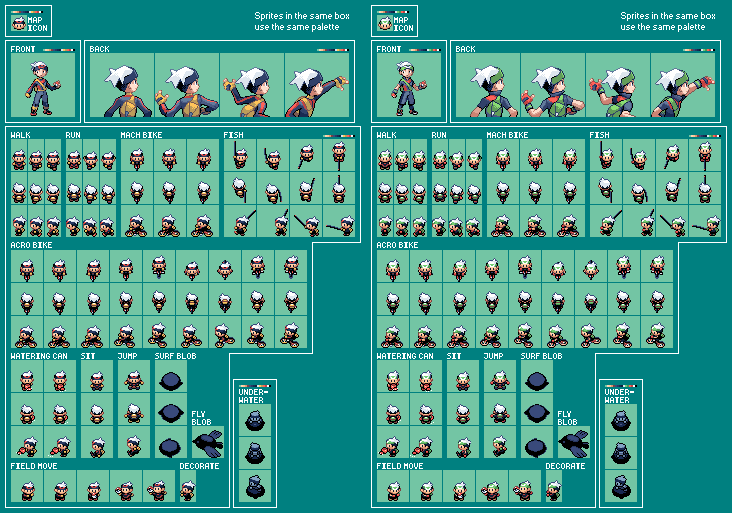The height and width of the screenshot is (513, 732).
Task: Select the first Back throw frame, red outfit
Action: [122, 85]
